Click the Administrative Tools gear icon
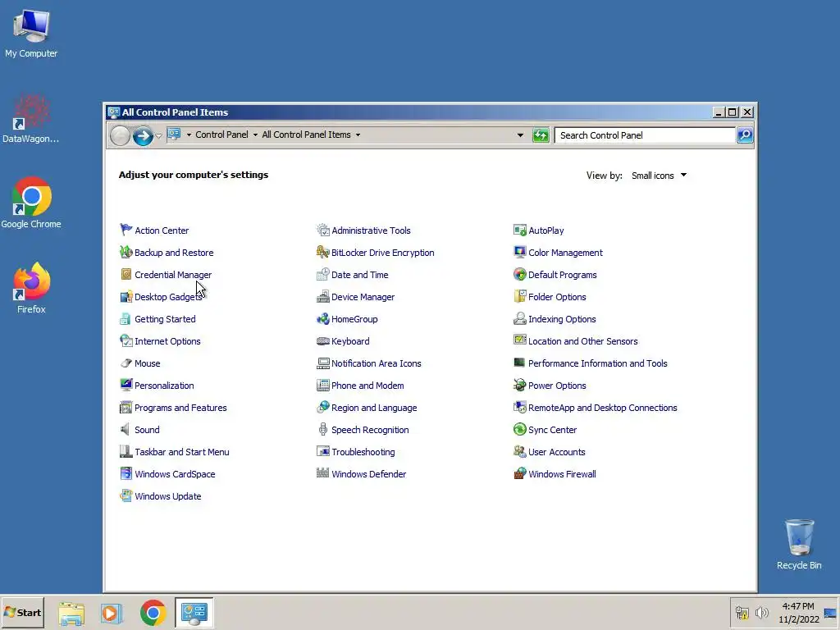Viewport: 840px width, 630px height. 323,231
